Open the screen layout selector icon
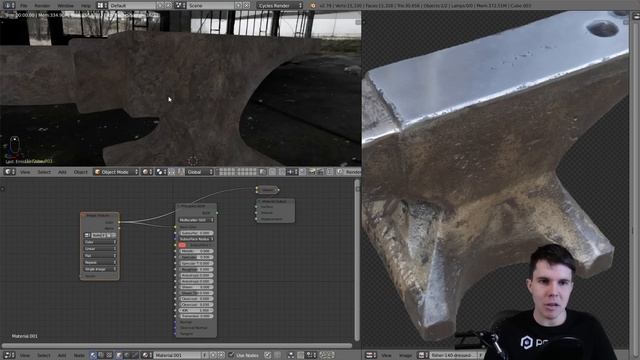640x360 pixels. point(102,6)
